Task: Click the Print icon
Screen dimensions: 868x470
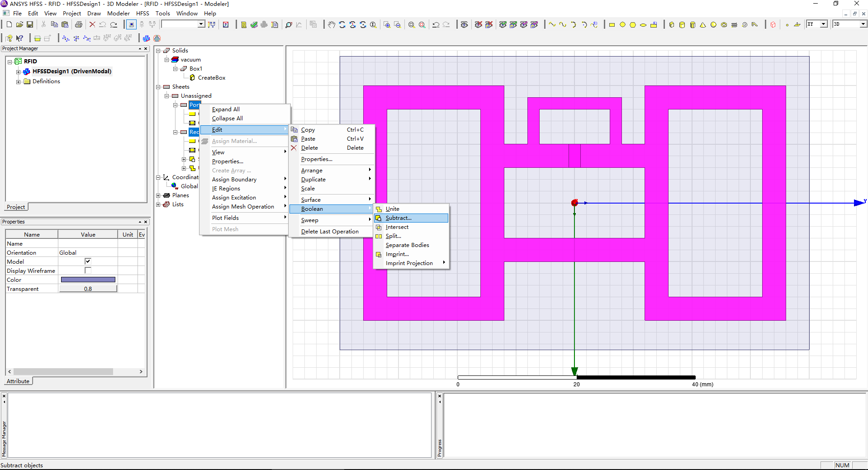Action: (79, 24)
